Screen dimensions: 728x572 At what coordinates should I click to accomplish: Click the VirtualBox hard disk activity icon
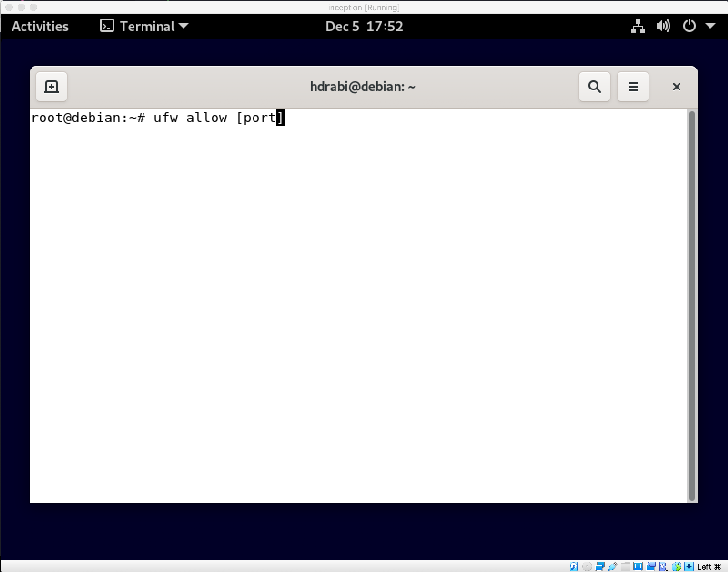[573, 566]
